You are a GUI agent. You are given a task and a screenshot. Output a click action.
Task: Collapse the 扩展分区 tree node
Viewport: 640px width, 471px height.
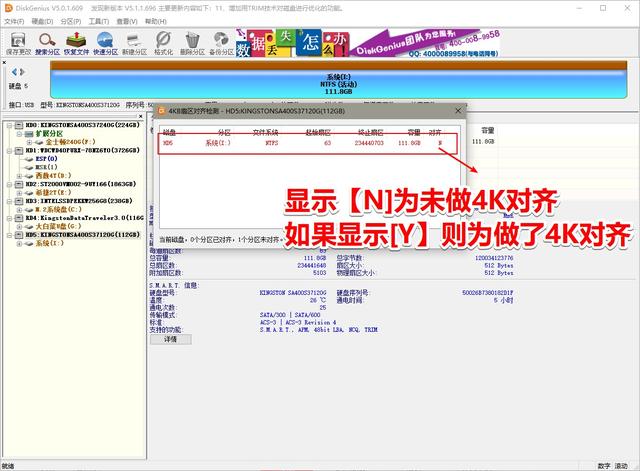pos(19,133)
